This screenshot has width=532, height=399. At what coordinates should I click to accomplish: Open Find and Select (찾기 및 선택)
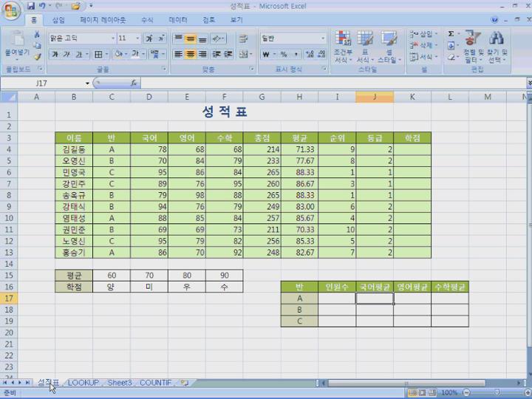(497, 47)
